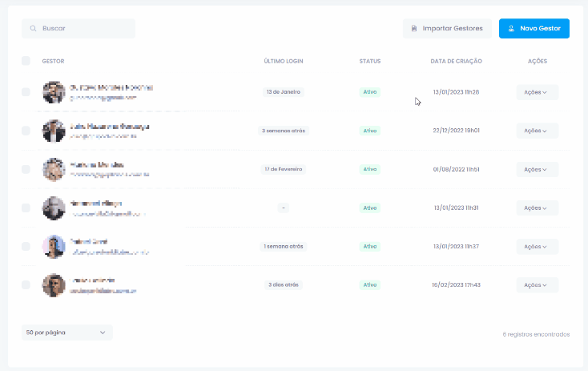Click the '1 semana atrás' login badge
Screen dimensions: 588x371
pyautogui.click(x=284, y=247)
